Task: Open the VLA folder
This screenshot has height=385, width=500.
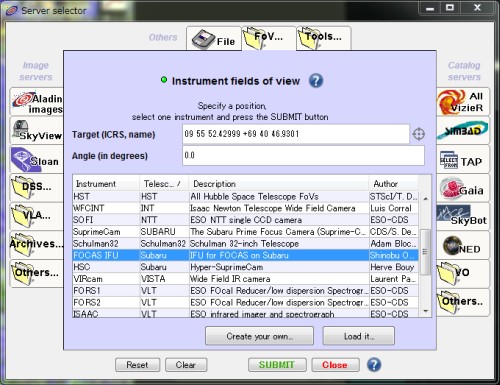Action: point(37,216)
